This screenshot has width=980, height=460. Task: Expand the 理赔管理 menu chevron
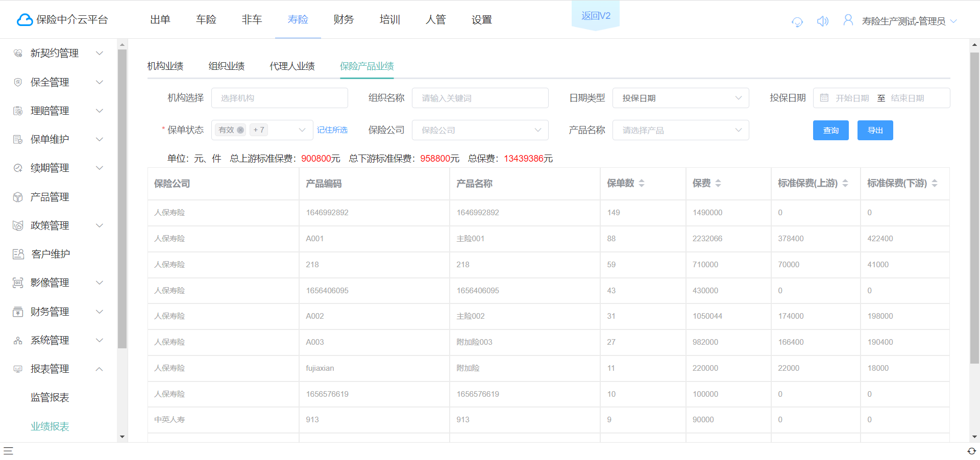[x=100, y=111]
